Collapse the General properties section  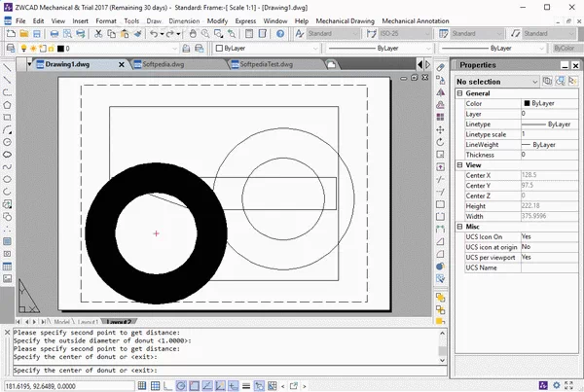(460, 92)
